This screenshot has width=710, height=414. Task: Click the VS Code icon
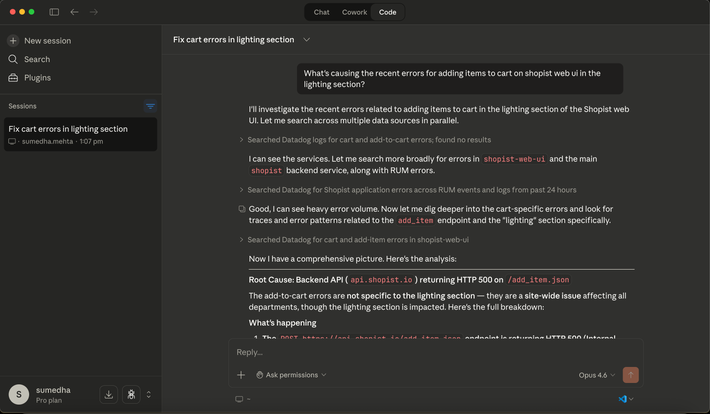622,399
